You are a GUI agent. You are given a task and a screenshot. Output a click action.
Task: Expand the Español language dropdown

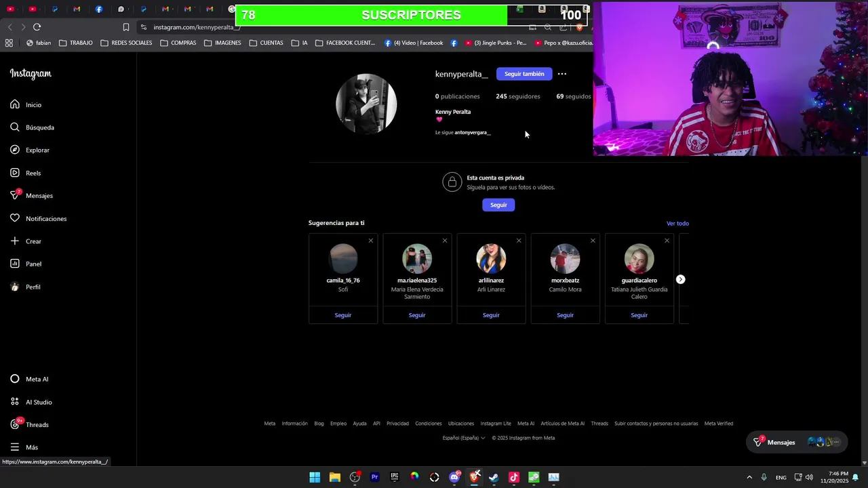(464, 438)
